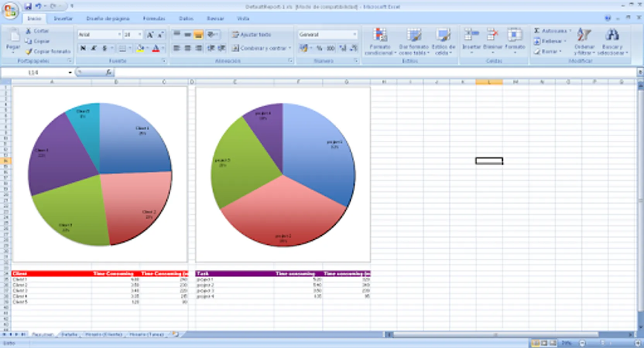The image size is (644, 348).
Task: Open Ordenar y filtrar menu
Action: tap(584, 41)
